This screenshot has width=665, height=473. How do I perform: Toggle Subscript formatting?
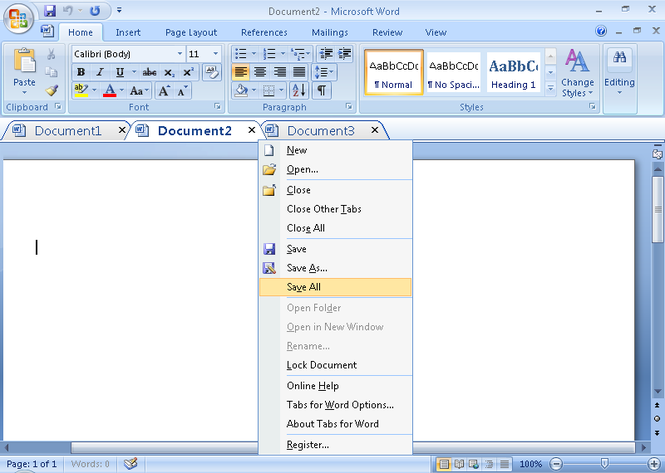(169, 73)
